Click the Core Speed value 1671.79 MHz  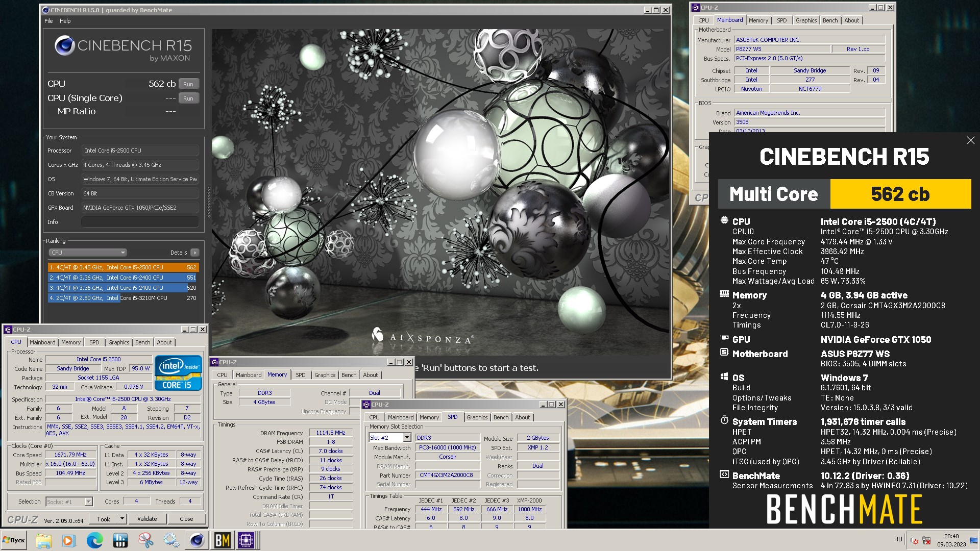click(x=70, y=455)
